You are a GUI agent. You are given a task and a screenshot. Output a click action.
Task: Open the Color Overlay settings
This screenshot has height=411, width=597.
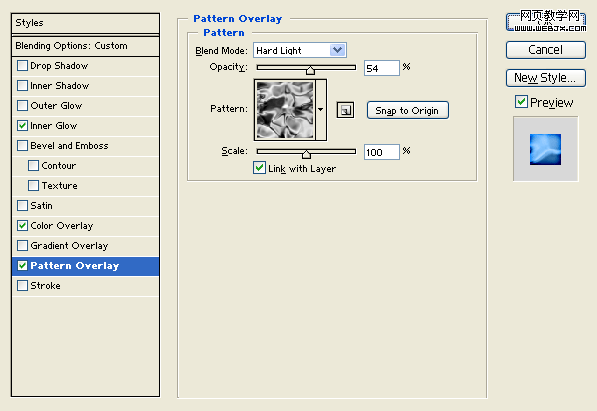pos(85,225)
